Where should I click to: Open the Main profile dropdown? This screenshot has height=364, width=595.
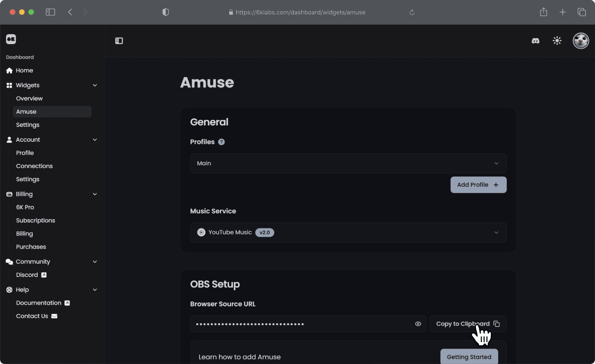(348, 163)
